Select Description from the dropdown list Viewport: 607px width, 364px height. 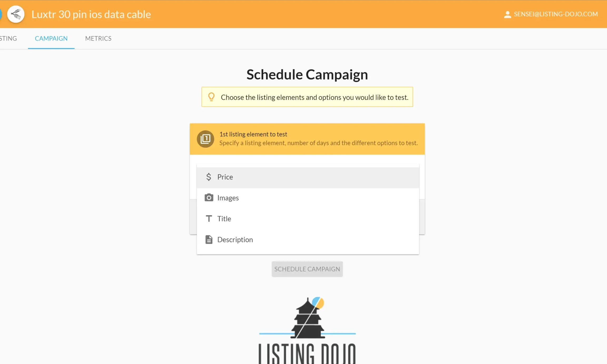308,240
